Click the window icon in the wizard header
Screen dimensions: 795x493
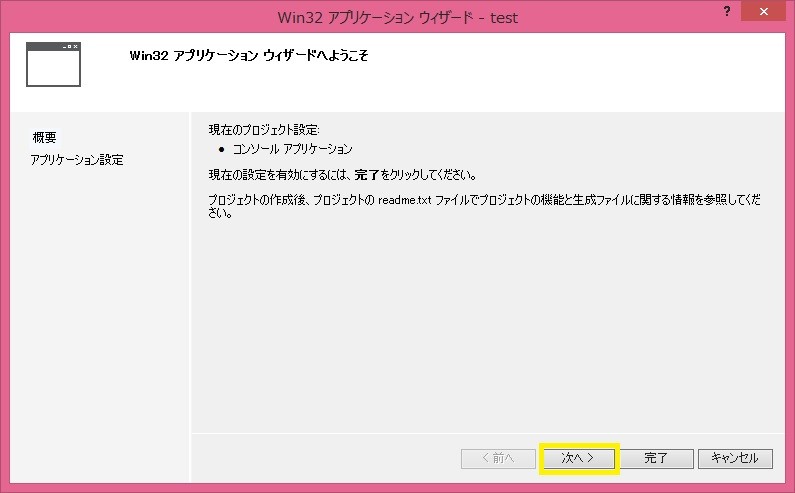[x=53, y=64]
